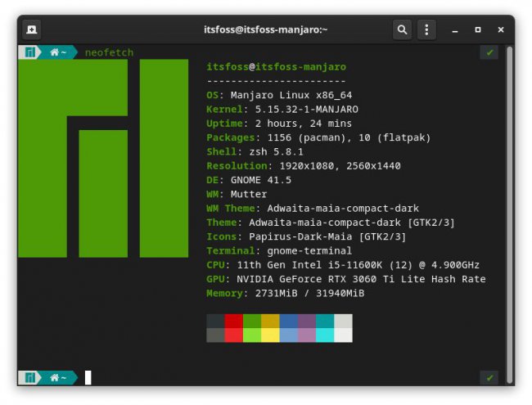Click the Memory line 2731MiB / 31940MiB
The image size is (532, 405).
coord(286,294)
